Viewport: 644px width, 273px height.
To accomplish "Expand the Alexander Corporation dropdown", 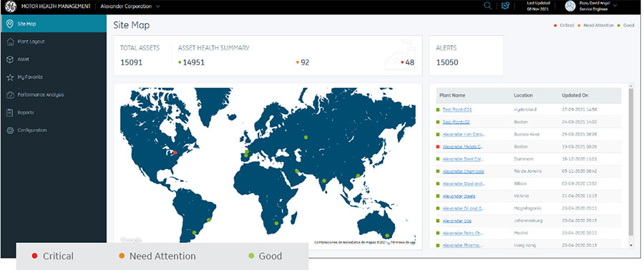I will click(x=158, y=6).
